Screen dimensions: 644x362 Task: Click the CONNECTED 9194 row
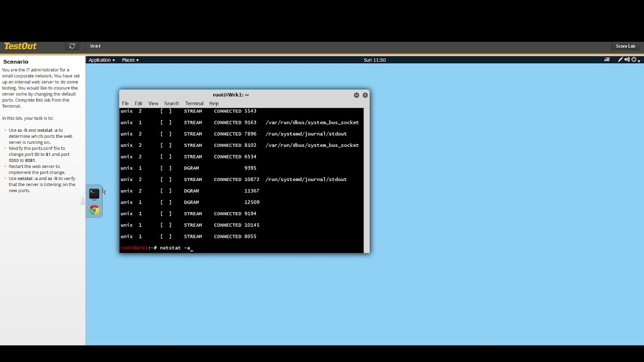(x=188, y=214)
